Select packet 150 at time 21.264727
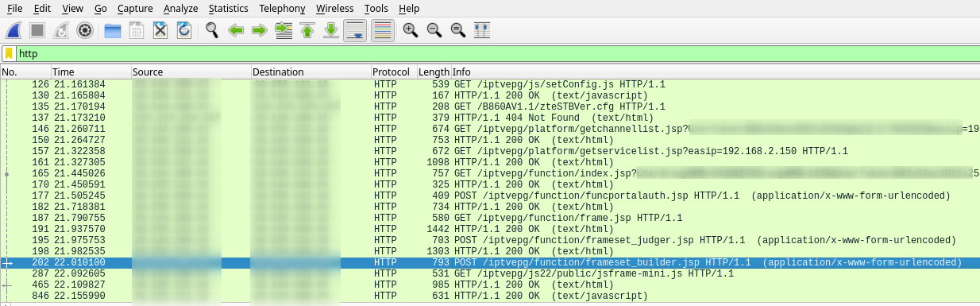 pos(490,140)
